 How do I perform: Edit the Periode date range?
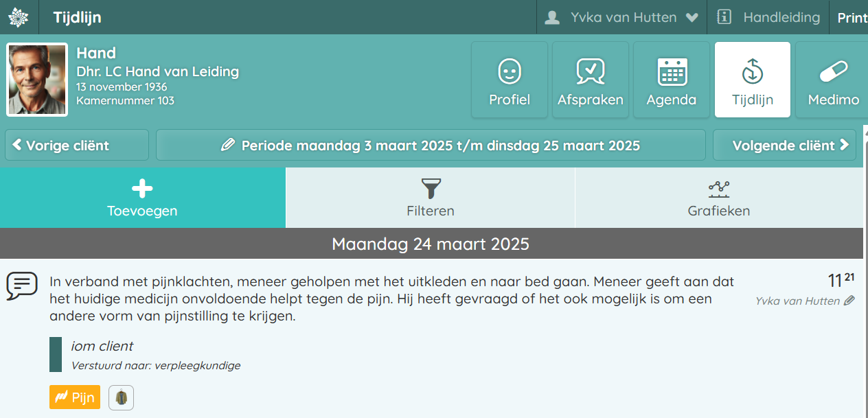coord(431,146)
